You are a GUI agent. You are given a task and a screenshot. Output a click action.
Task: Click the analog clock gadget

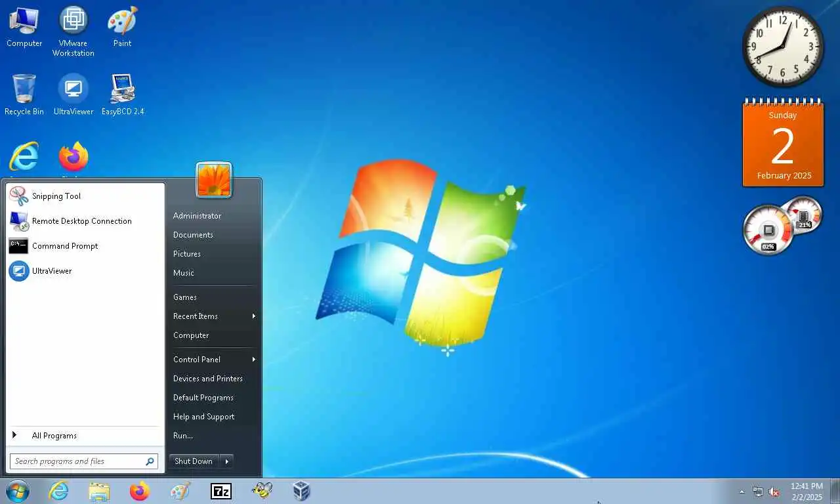point(783,47)
